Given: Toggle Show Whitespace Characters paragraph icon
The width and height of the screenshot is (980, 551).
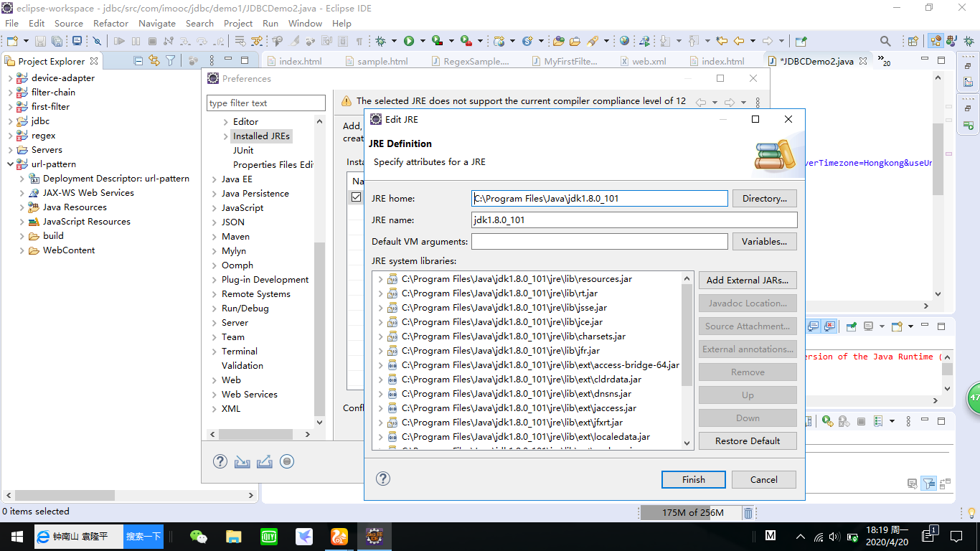Looking at the screenshot, I should pyautogui.click(x=359, y=41).
